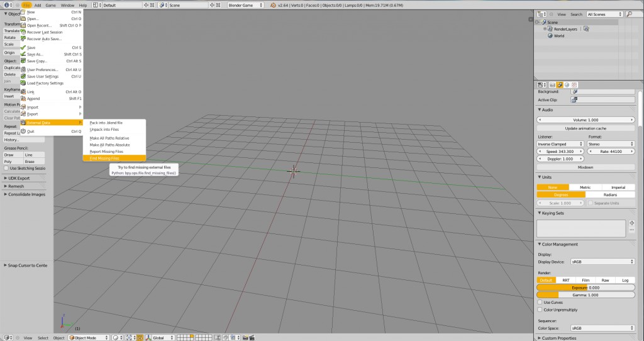Enable Use Sketching Sessions checkbox
644x341 pixels.
pos(7,169)
